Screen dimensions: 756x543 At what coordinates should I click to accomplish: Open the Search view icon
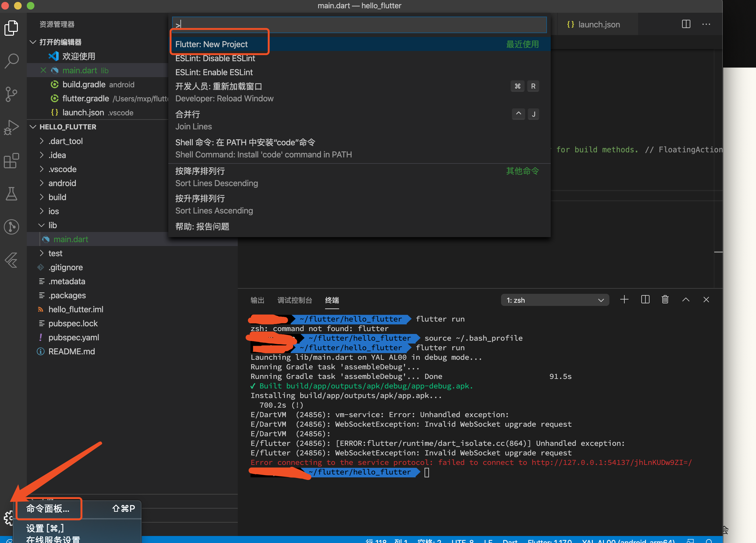coord(11,61)
